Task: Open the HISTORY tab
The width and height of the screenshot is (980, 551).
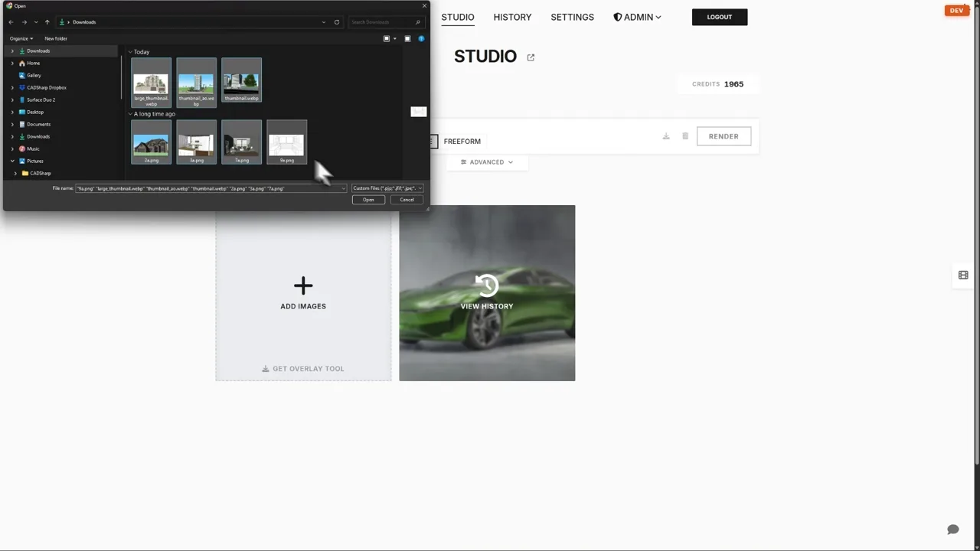Action: 512,17
